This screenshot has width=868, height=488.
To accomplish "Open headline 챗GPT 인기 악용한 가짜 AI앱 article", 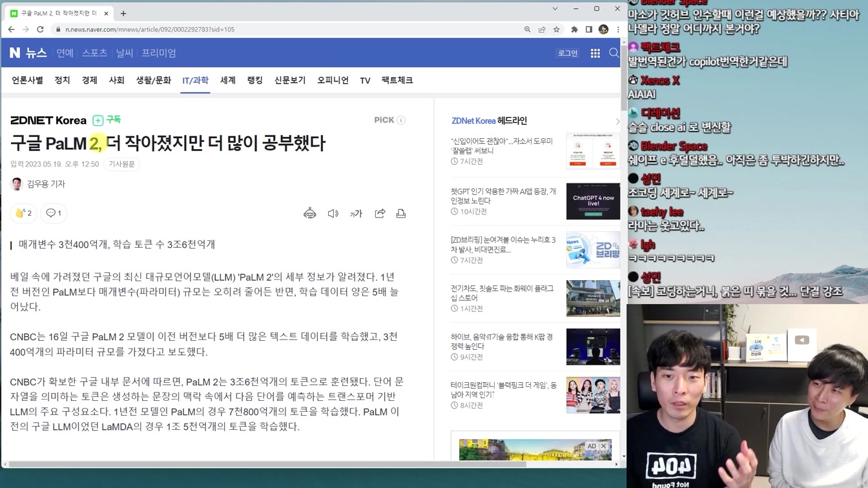I will click(504, 196).
